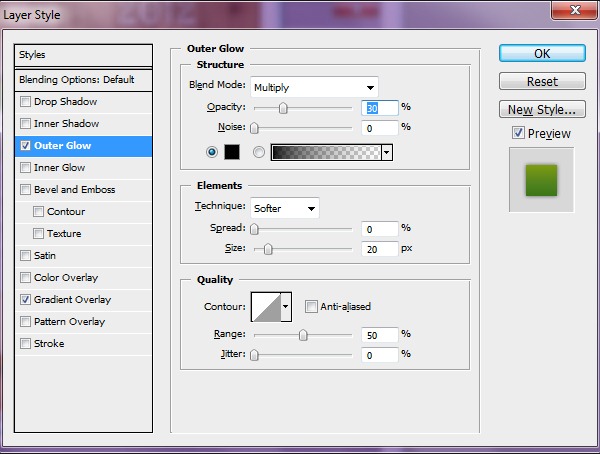Click the Size value field

point(380,249)
